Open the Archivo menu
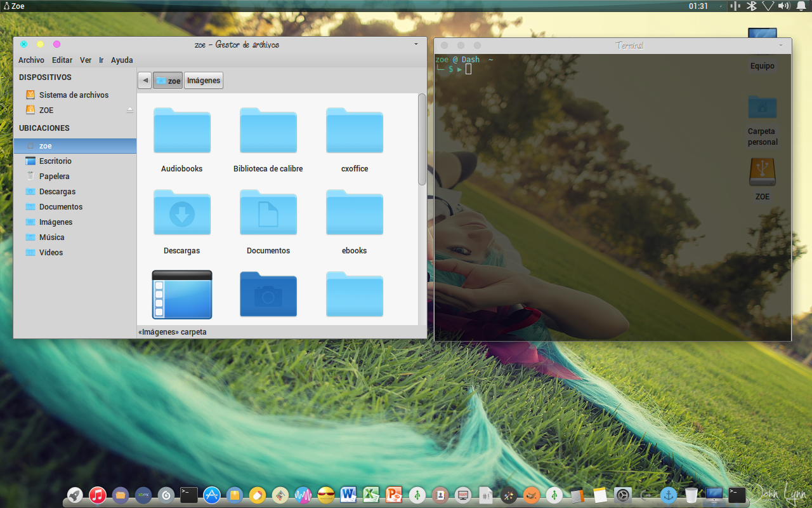This screenshot has height=508, width=812. [x=31, y=60]
